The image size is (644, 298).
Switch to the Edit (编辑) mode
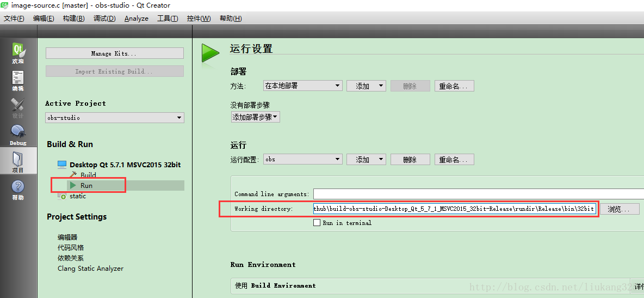point(18,81)
